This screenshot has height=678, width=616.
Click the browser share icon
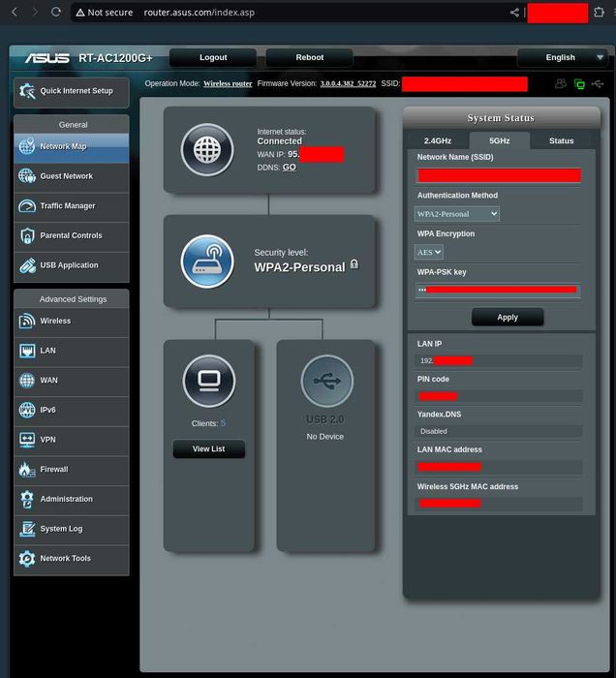pos(514,12)
